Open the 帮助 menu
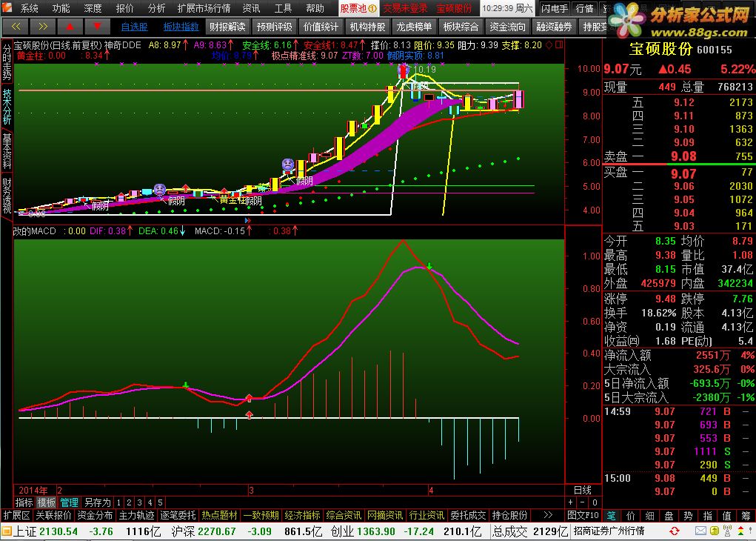This screenshot has height=541, width=756. click(x=315, y=8)
